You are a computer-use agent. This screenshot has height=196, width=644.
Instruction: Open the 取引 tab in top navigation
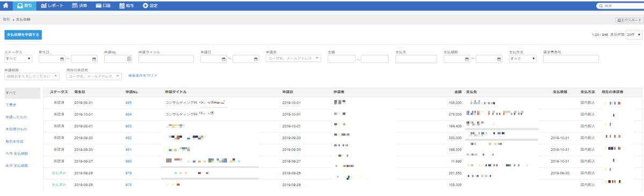(24, 5)
